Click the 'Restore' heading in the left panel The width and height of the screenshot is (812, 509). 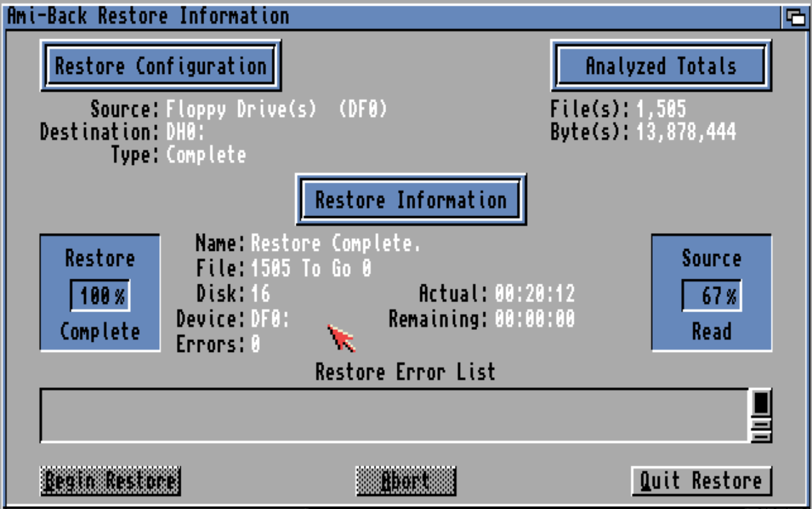pyautogui.click(x=100, y=259)
